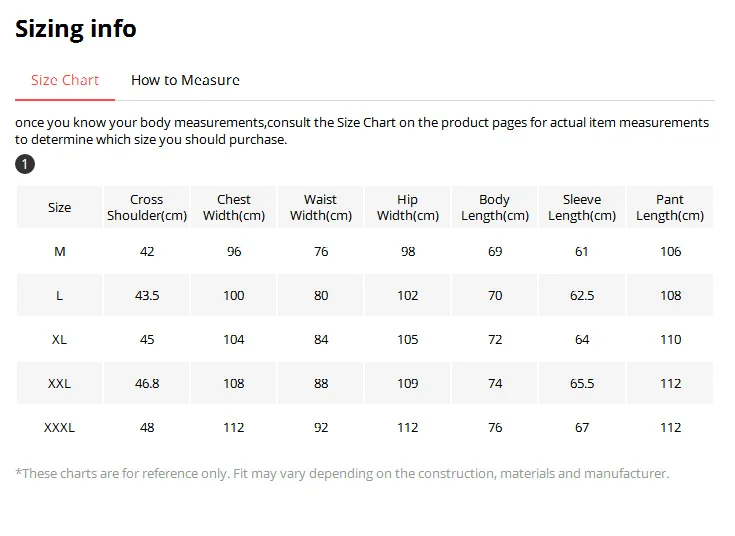
Task: Select the XXXL size row label
Action: (60, 427)
